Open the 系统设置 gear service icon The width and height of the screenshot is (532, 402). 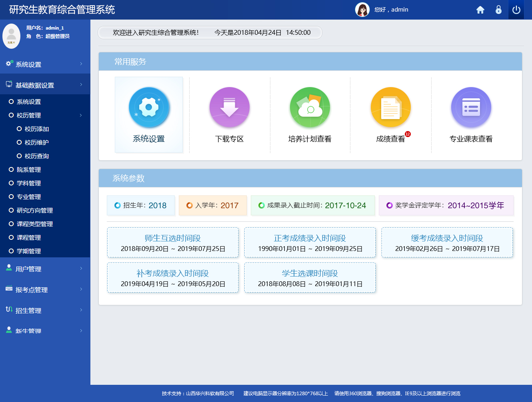point(149,107)
